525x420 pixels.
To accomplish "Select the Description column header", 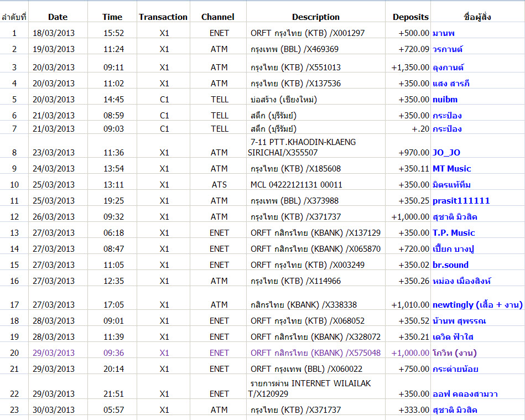I will 316,17.
